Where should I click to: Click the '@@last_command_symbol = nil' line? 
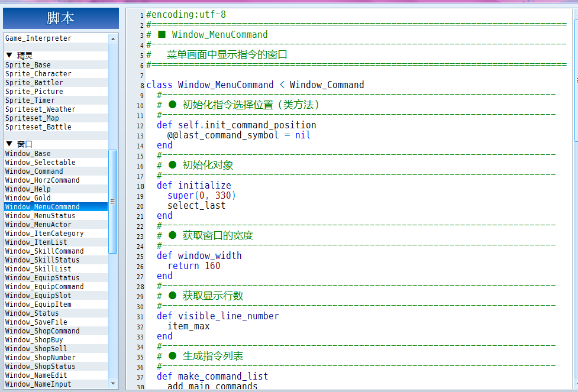[239, 135]
